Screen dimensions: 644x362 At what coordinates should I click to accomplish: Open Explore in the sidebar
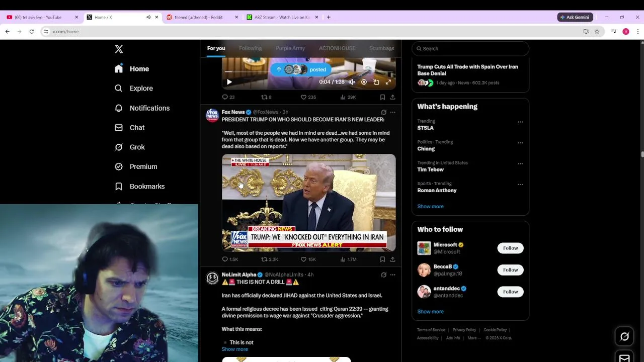(x=134, y=88)
